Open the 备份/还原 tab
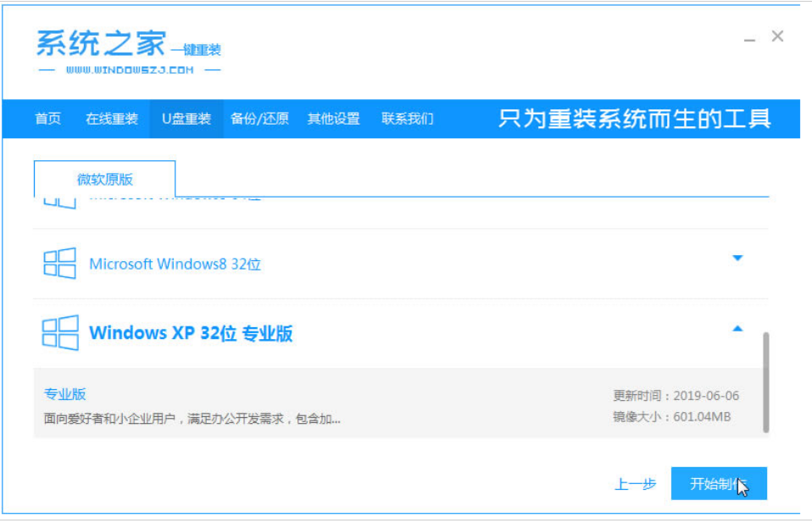812x523 pixels. (x=259, y=119)
